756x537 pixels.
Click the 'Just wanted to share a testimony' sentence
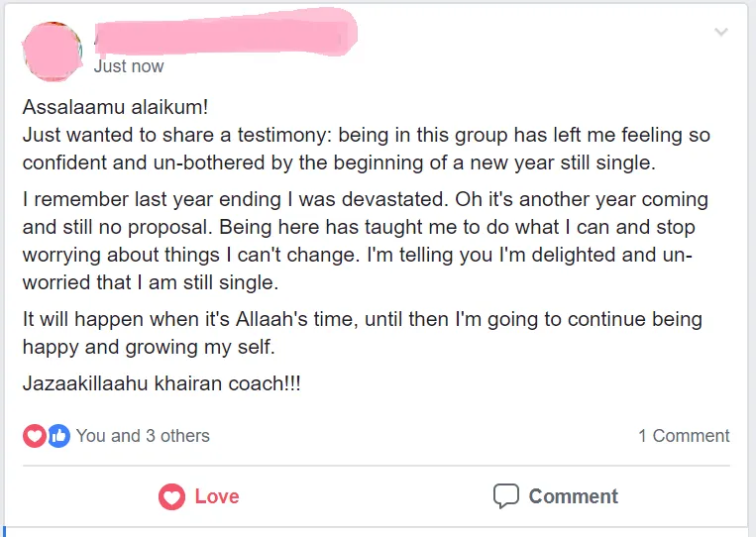click(x=366, y=135)
